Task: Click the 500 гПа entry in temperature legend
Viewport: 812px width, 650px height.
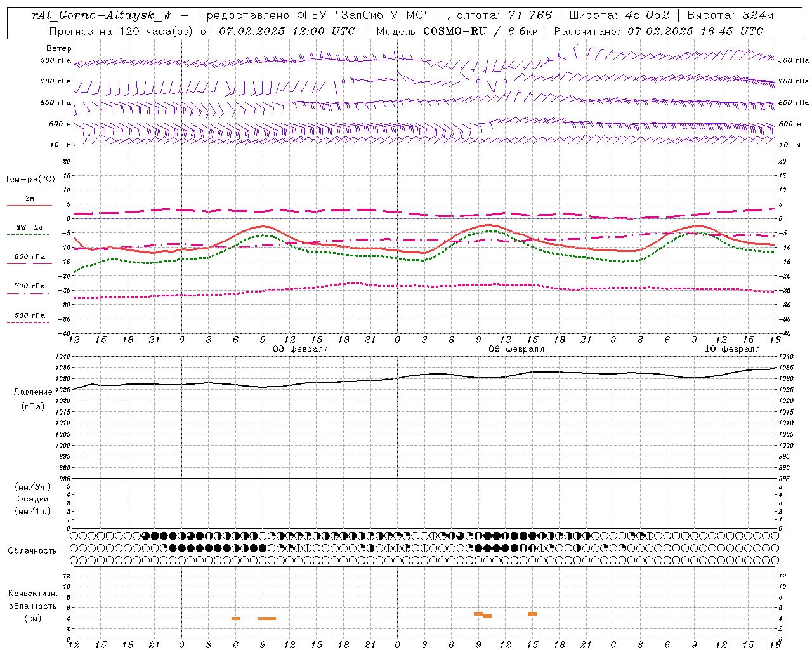Action: click(30, 315)
